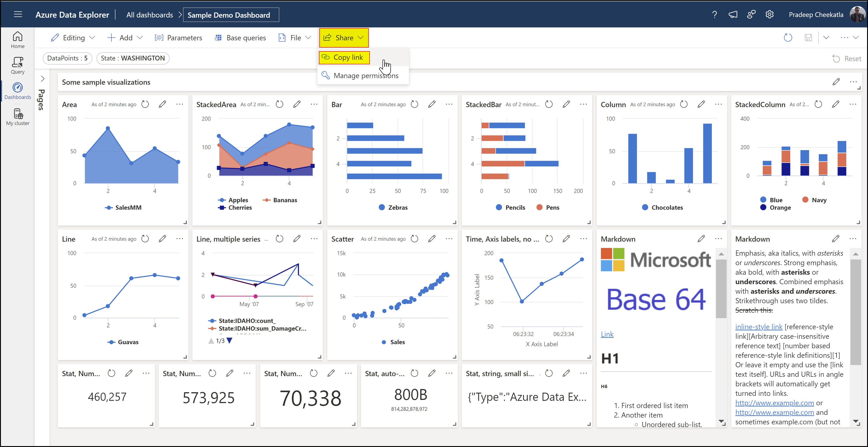Toggle Bananas series in StackedArea legend

[280, 200]
